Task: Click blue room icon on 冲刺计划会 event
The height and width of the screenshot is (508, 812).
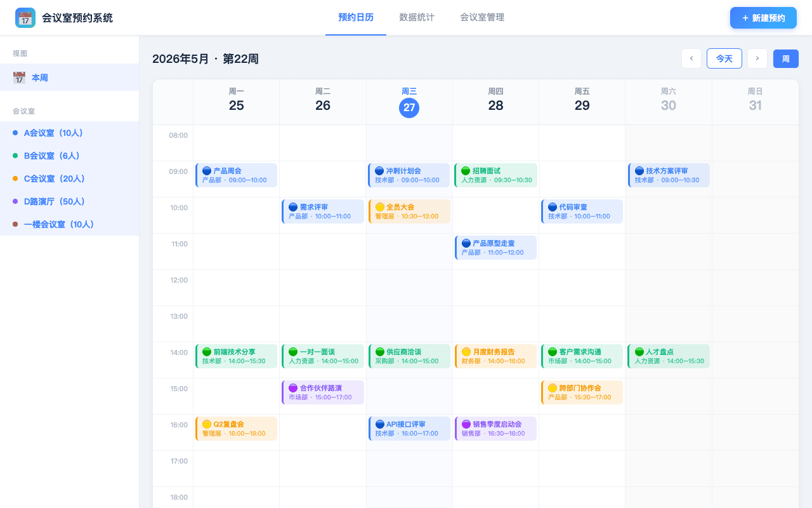Action: coord(379,171)
